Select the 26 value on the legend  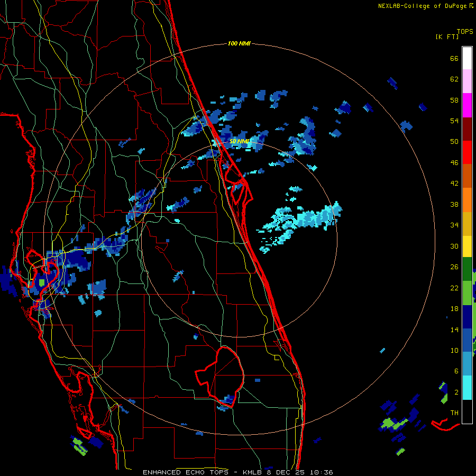(454, 267)
